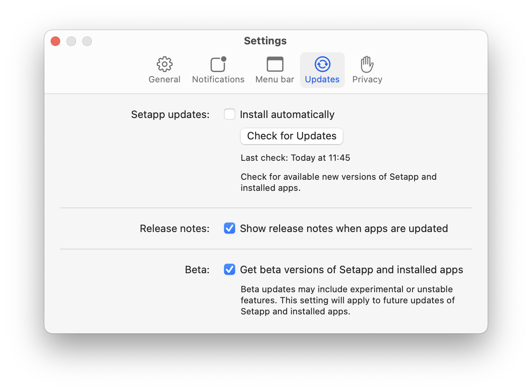The width and height of the screenshot is (532, 392).
Task: Uncheck the Show release notes checkbox
Action: pos(230,228)
